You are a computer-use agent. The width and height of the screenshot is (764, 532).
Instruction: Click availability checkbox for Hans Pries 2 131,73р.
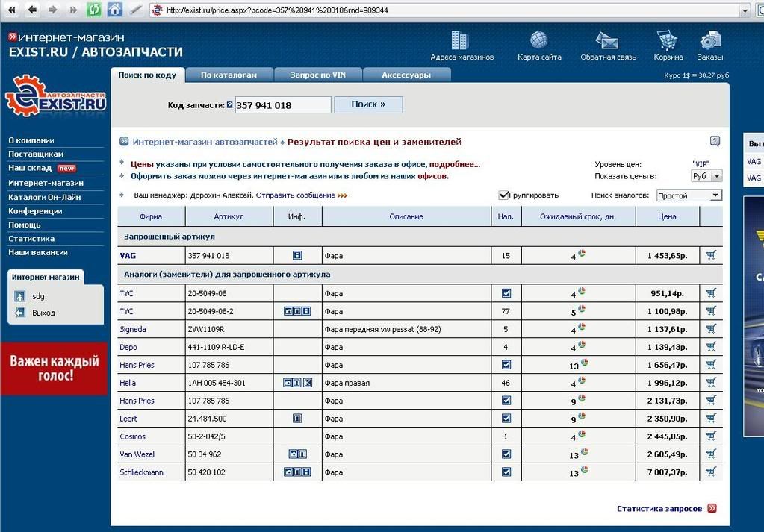point(506,400)
